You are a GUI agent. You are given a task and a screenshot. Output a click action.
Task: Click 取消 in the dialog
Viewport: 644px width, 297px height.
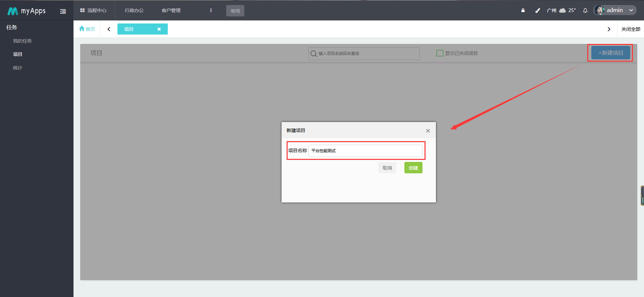[x=387, y=168]
